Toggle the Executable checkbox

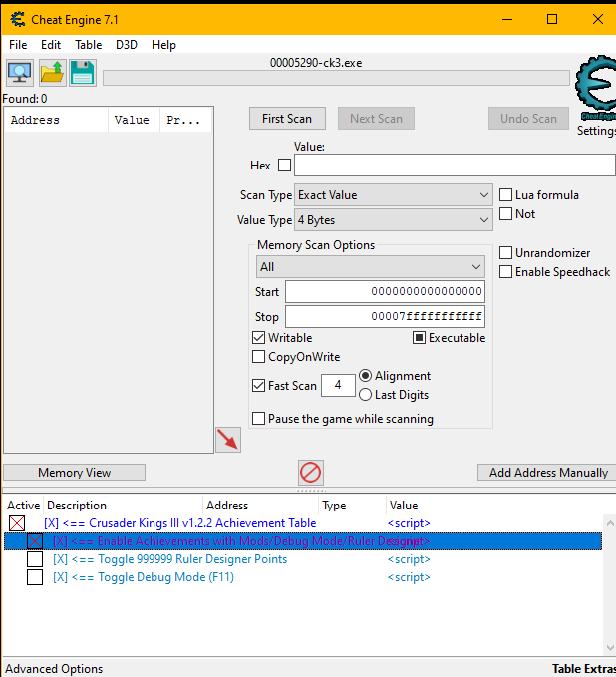419,338
